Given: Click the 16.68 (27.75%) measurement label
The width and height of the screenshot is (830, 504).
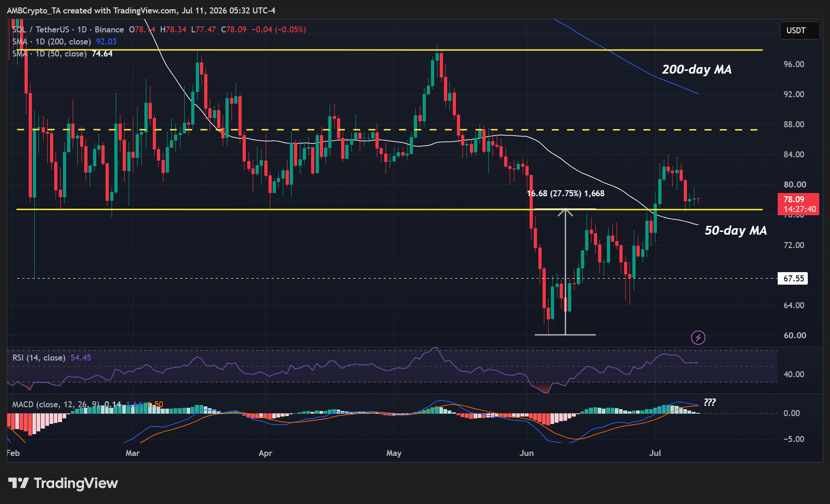Looking at the screenshot, I should 566,193.
